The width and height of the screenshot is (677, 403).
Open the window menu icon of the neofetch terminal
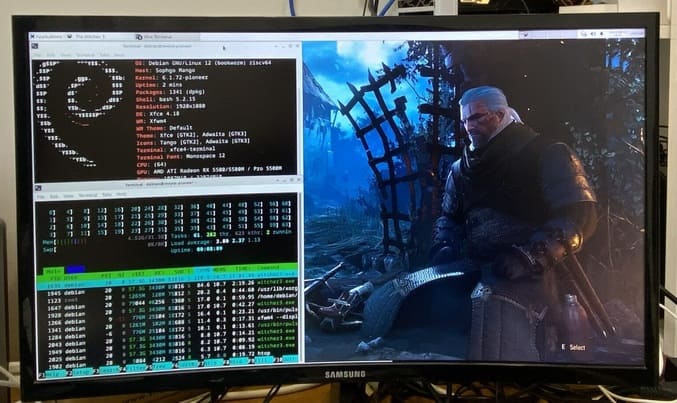35,46
